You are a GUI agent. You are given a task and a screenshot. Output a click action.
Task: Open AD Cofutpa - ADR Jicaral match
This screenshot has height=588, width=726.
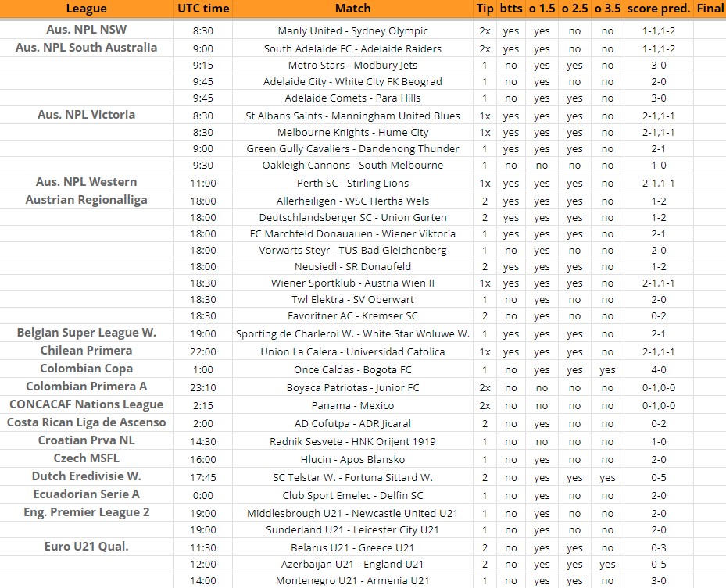pyautogui.click(x=352, y=424)
